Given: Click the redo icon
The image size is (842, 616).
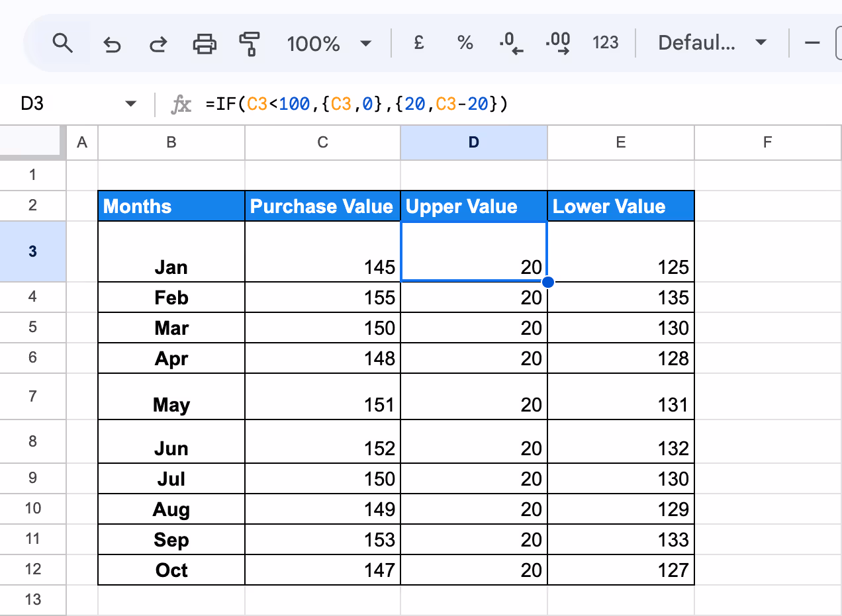Looking at the screenshot, I should click(158, 44).
